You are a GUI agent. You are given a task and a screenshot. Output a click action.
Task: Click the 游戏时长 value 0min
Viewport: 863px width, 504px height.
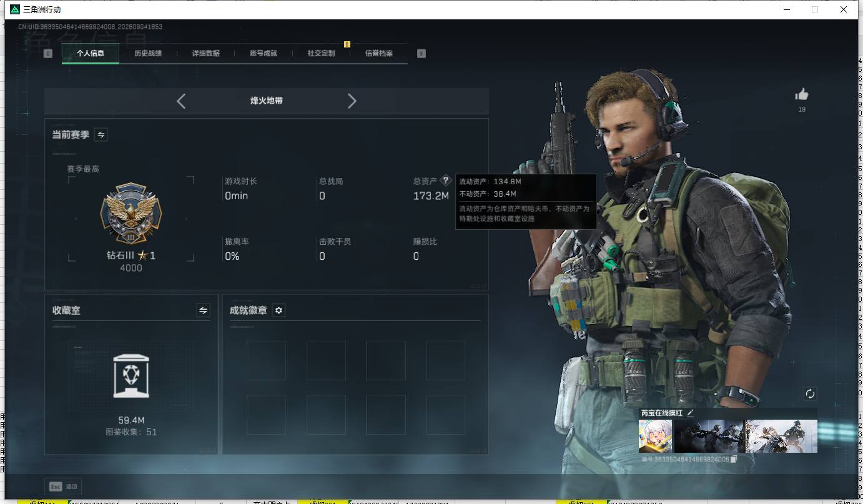point(237,196)
